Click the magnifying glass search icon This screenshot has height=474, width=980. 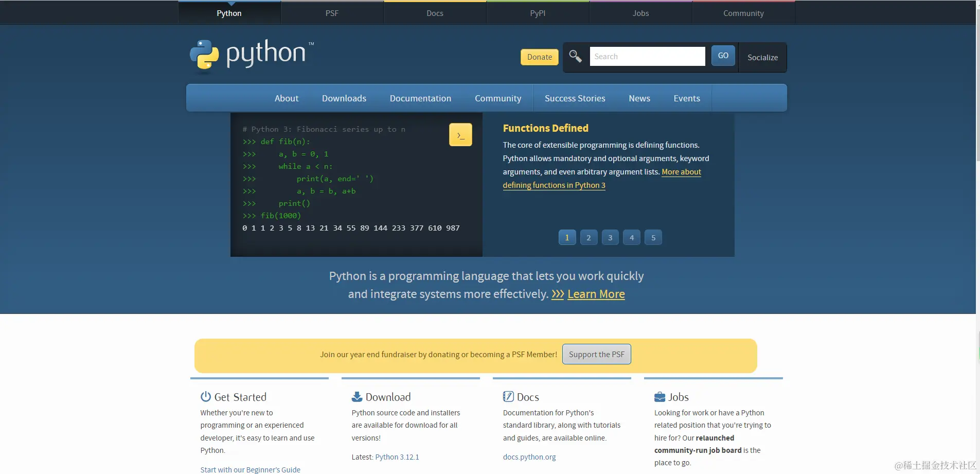pos(575,56)
